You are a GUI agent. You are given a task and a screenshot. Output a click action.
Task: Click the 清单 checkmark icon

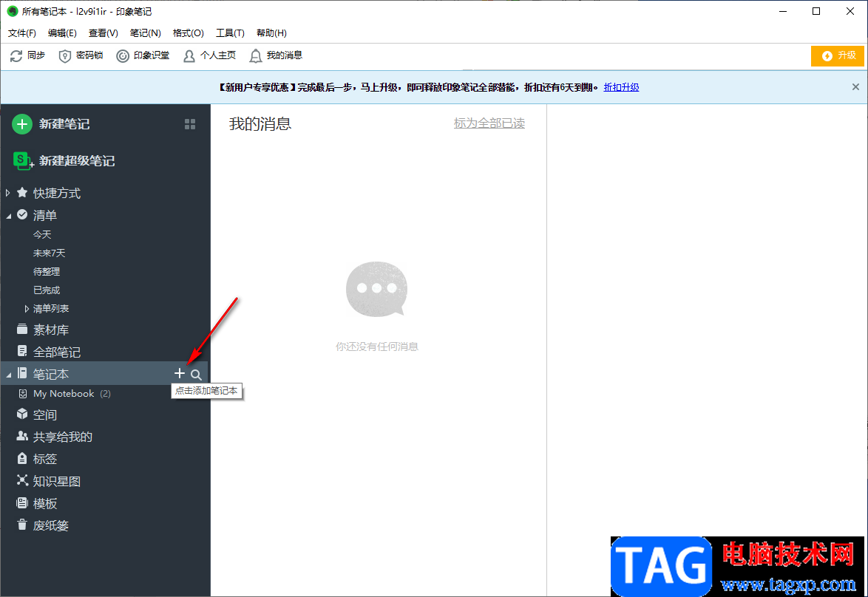22,215
